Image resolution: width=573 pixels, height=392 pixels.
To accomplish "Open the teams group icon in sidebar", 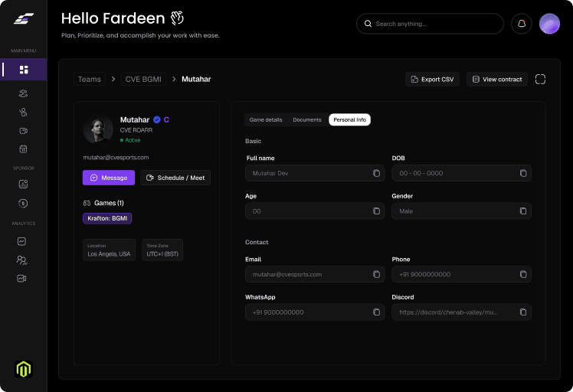I will (x=24, y=93).
